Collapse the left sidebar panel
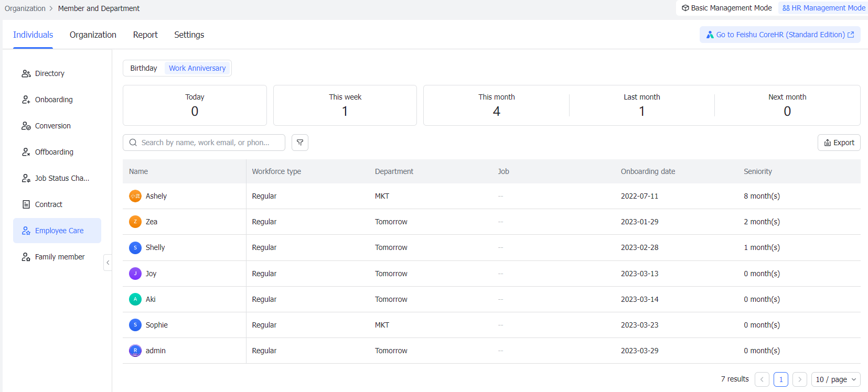Image resolution: width=868 pixels, height=392 pixels. coord(108,263)
